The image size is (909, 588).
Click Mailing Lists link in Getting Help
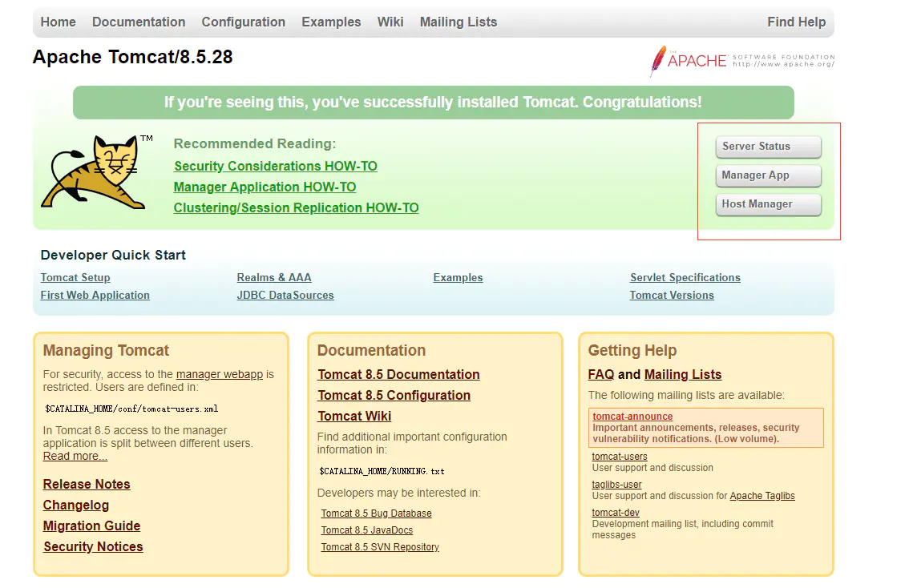coord(683,375)
